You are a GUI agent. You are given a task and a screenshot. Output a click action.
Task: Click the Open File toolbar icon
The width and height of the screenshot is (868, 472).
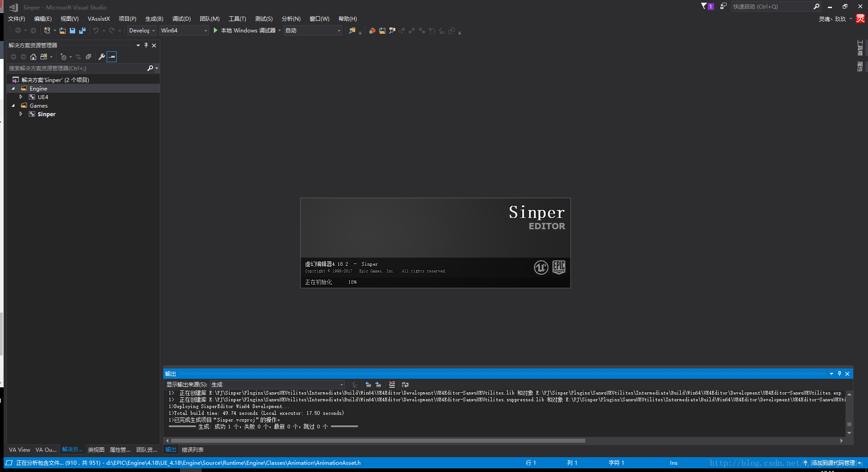tap(63, 31)
